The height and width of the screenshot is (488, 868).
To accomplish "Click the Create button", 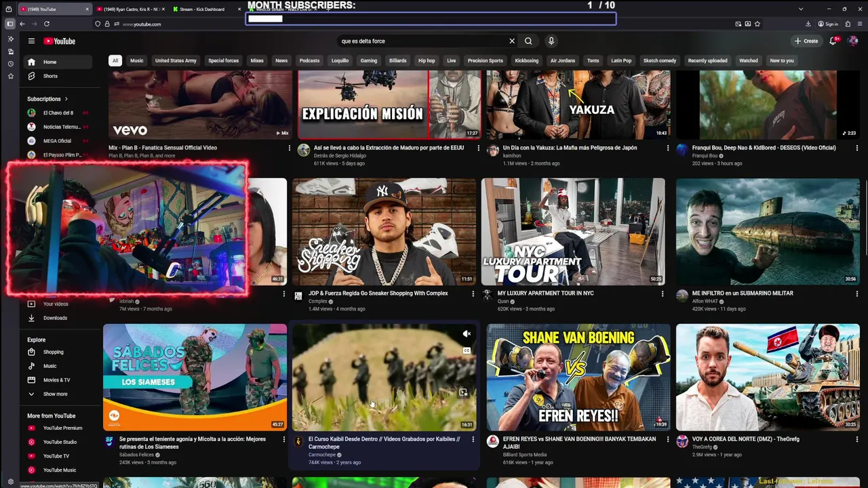I will (x=806, y=41).
